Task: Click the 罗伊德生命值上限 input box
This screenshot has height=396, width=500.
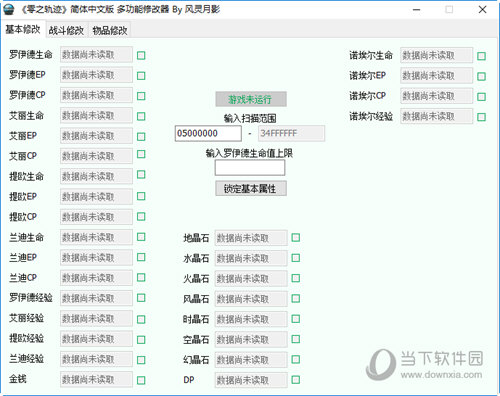Action: [x=250, y=167]
